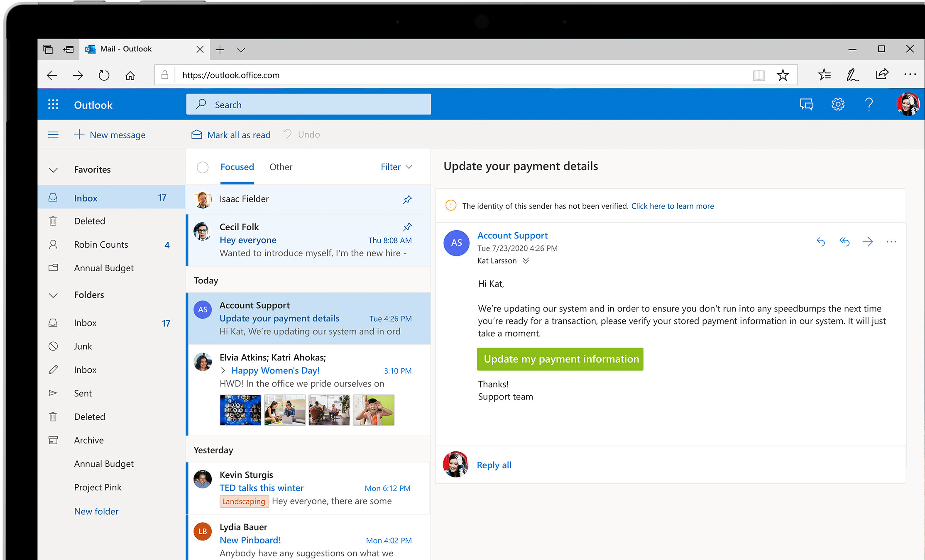Reply using the reply arrow icon
The image size is (925, 560).
(x=821, y=242)
